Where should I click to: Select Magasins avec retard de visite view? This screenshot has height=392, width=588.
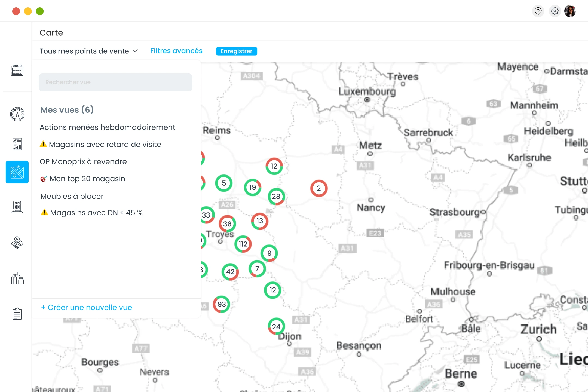[x=105, y=145]
